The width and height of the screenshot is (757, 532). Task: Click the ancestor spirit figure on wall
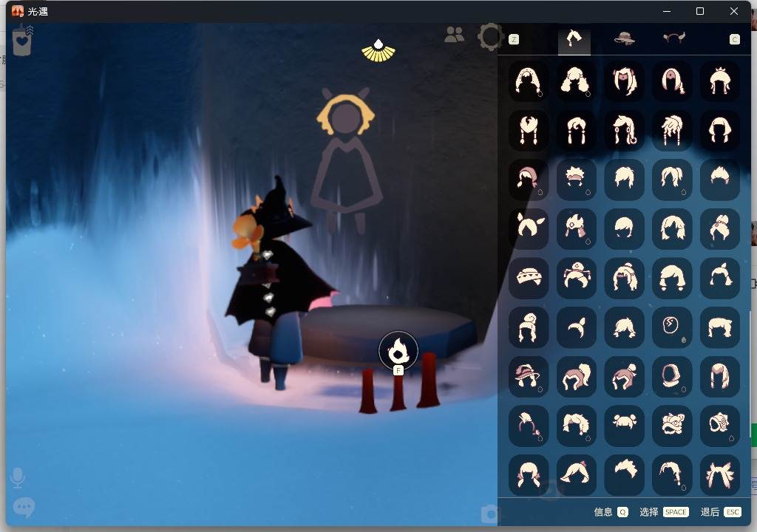coord(346,160)
